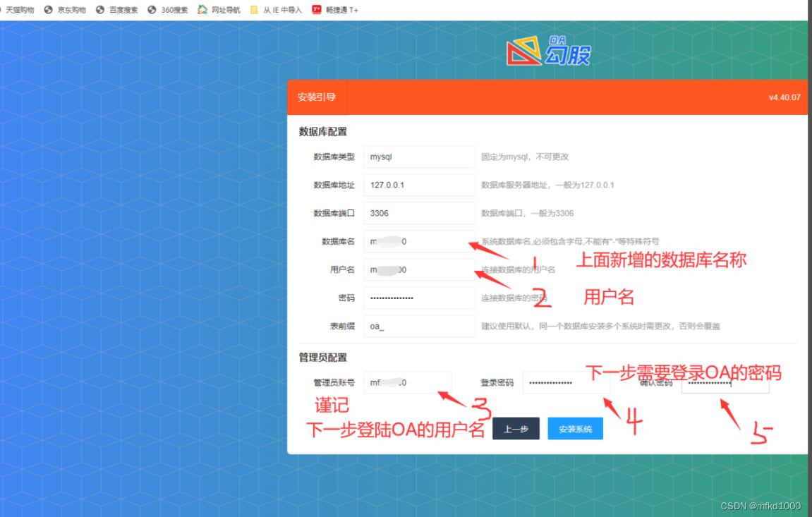This screenshot has height=517, width=812.
Task: Select the 数据库地址 field showing 127.0.0.1
Action: [x=419, y=185]
